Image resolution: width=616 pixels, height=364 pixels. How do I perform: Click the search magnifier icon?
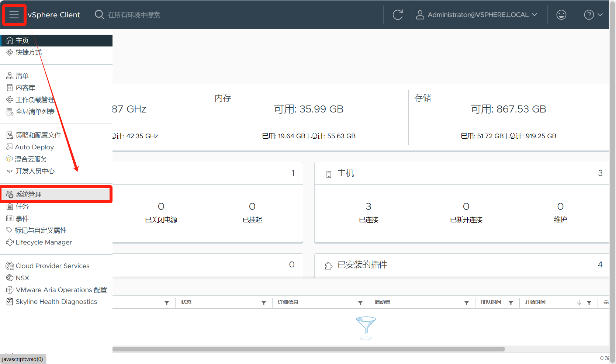click(99, 15)
